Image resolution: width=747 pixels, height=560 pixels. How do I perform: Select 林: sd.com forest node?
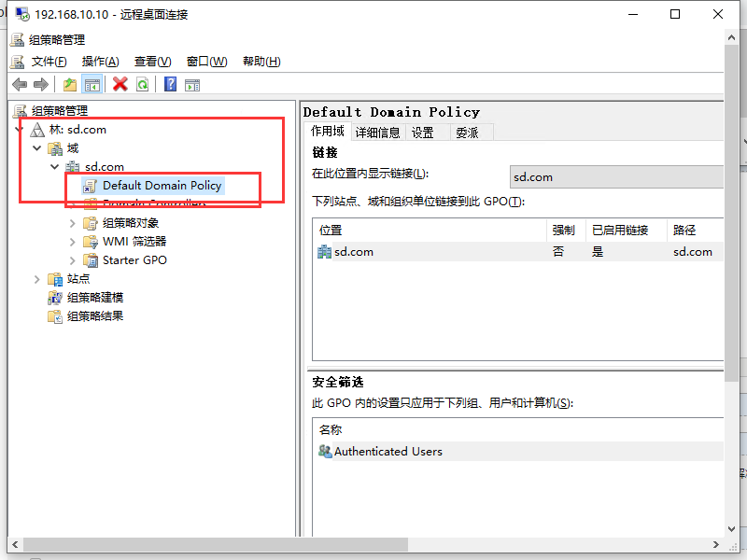pos(78,130)
